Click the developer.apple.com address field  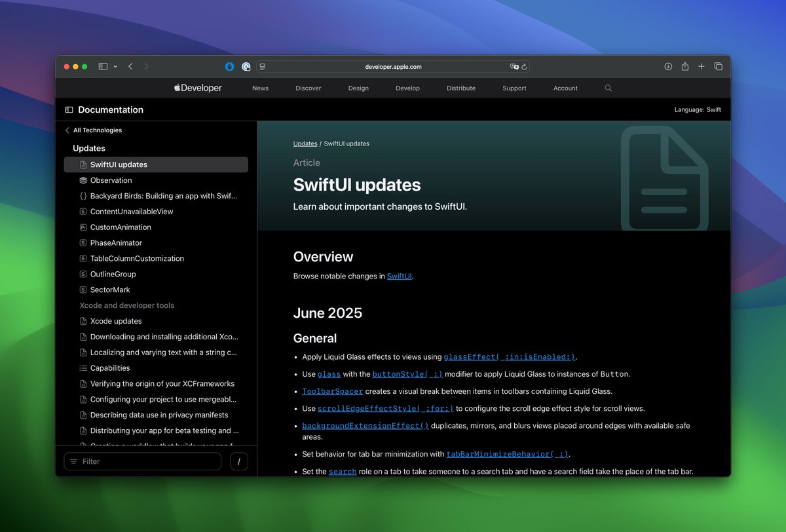pyautogui.click(x=393, y=66)
